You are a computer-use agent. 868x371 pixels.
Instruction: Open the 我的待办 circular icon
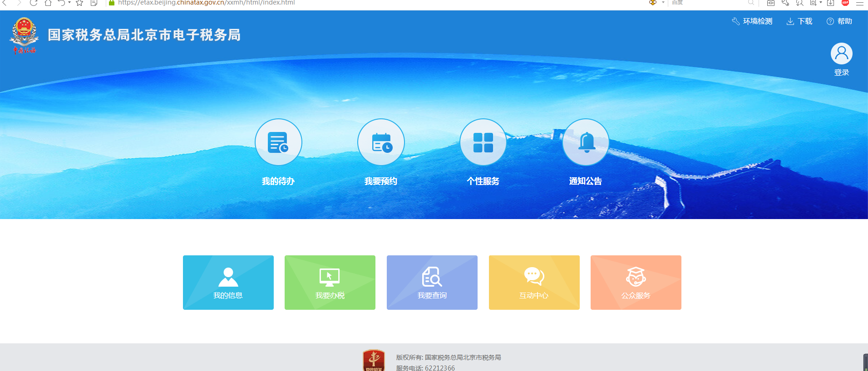click(278, 142)
